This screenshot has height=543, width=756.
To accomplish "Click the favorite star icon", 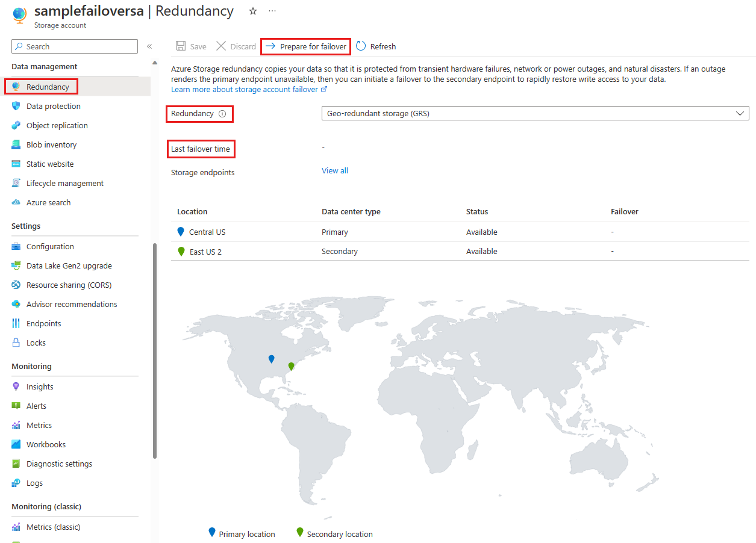I will click(253, 11).
